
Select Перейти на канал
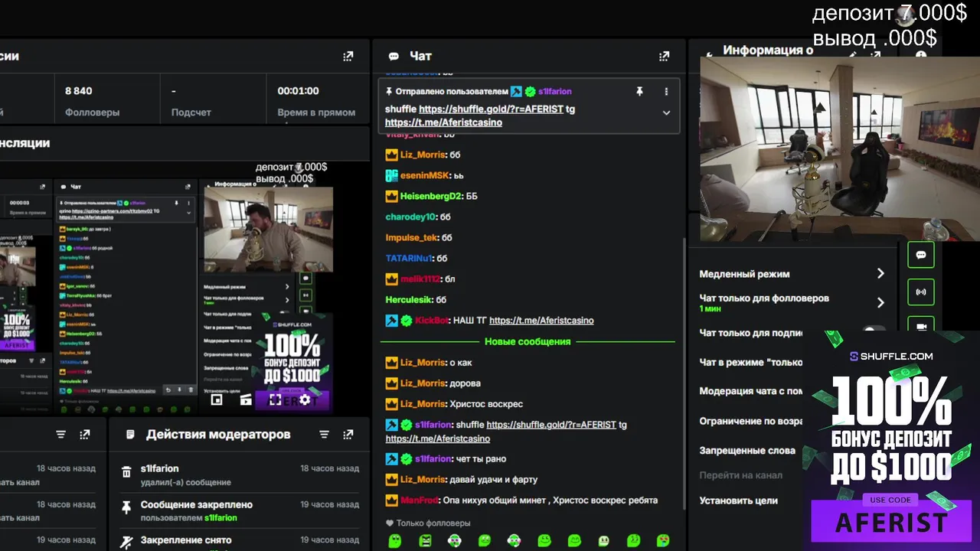pos(740,475)
